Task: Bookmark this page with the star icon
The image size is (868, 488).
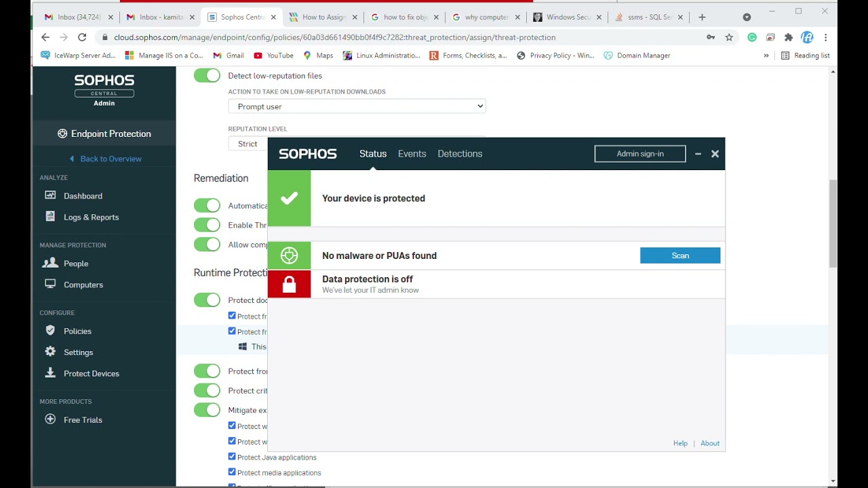Action: point(729,37)
